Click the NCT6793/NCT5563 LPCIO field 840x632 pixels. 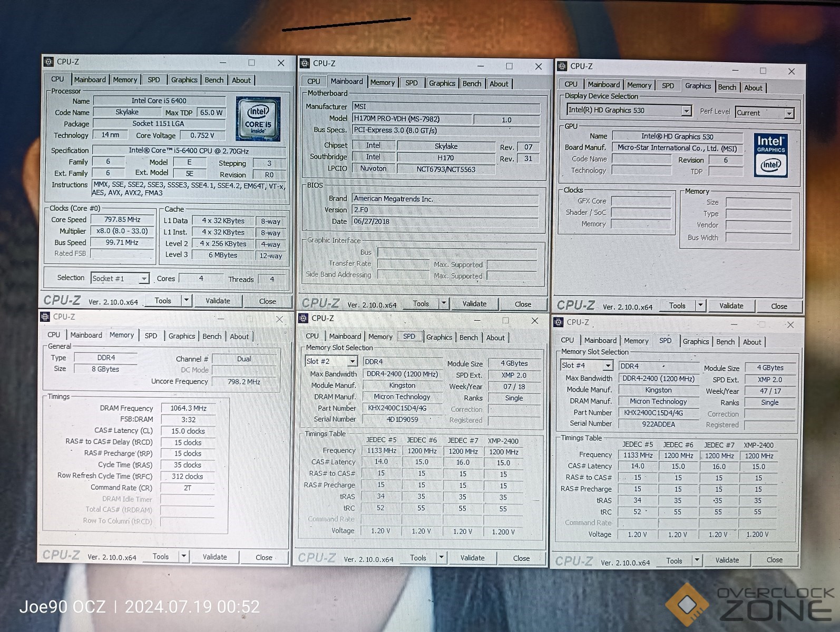pos(446,169)
